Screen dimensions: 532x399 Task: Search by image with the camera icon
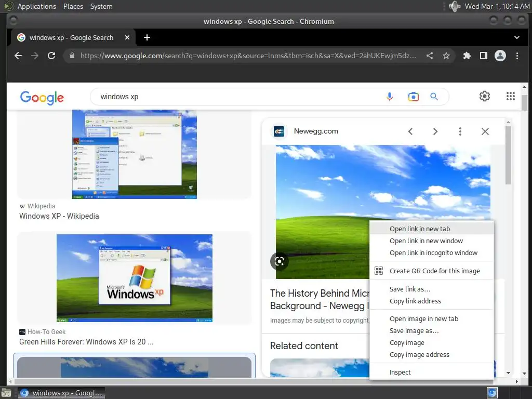[x=413, y=97]
